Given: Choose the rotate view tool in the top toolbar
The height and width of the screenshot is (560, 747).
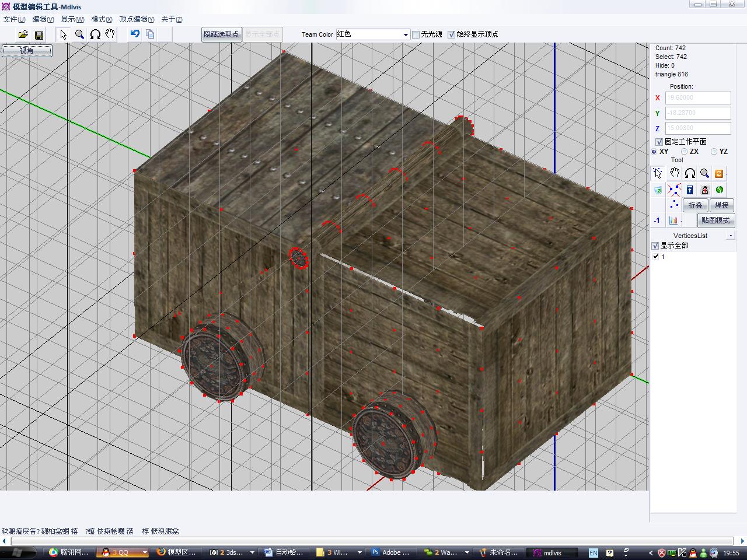Looking at the screenshot, I should (x=95, y=34).
